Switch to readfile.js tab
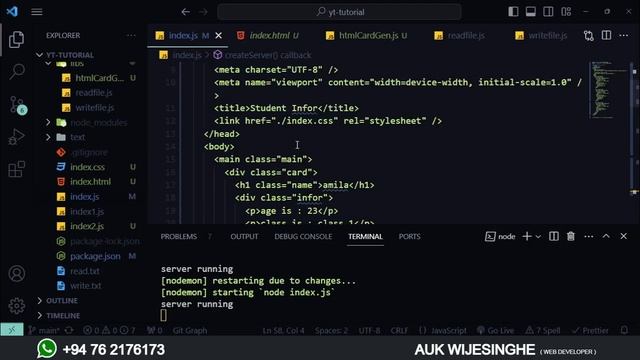The height and width of the screenshot is (360, 640). (466, 36)
